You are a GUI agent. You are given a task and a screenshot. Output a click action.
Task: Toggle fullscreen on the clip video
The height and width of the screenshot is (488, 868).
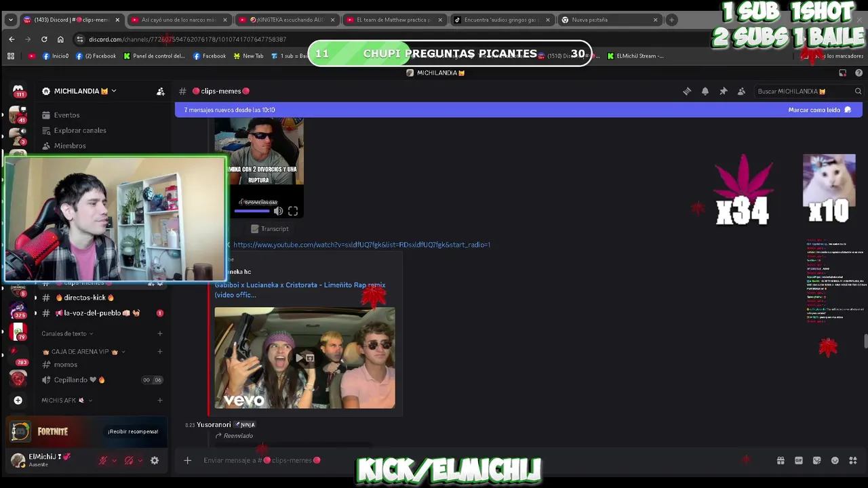click(293, 211)
